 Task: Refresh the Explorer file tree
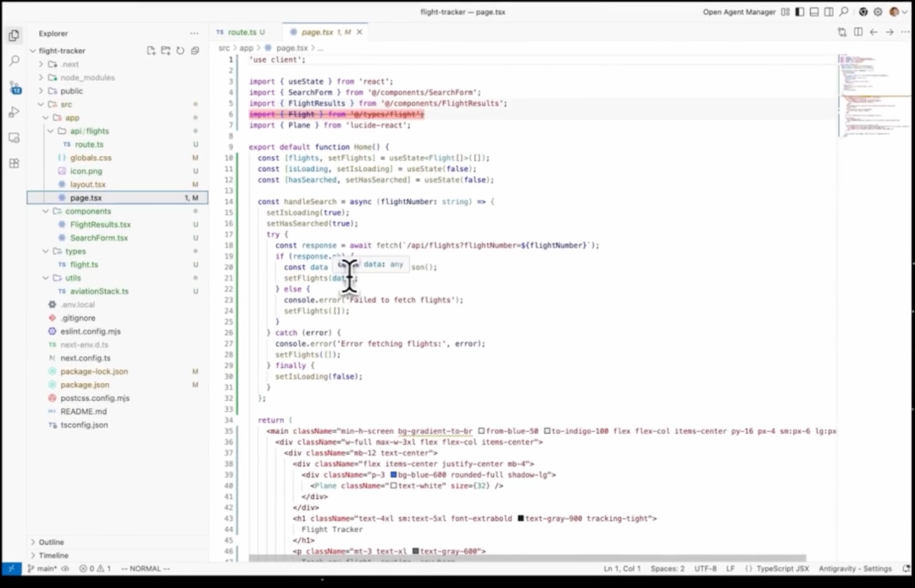tap(180, 51)
